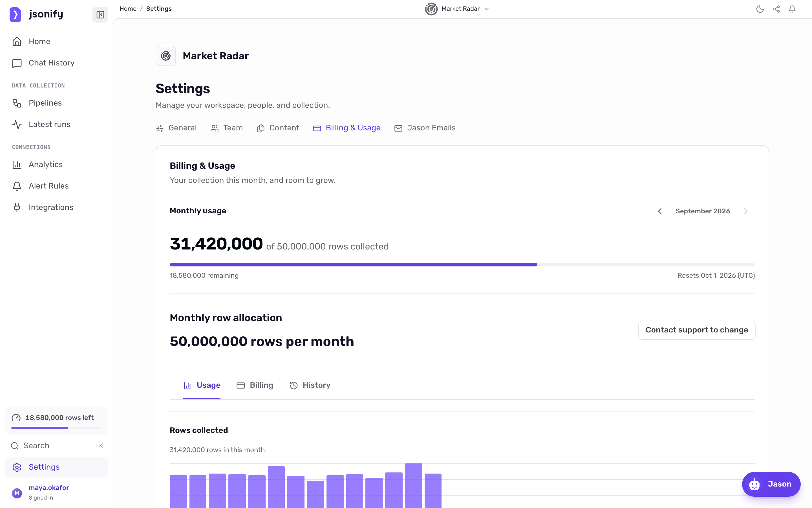
Task: Click 'Resets Oct 1, 2026 (UTC)' text
Action: point(716,275)
